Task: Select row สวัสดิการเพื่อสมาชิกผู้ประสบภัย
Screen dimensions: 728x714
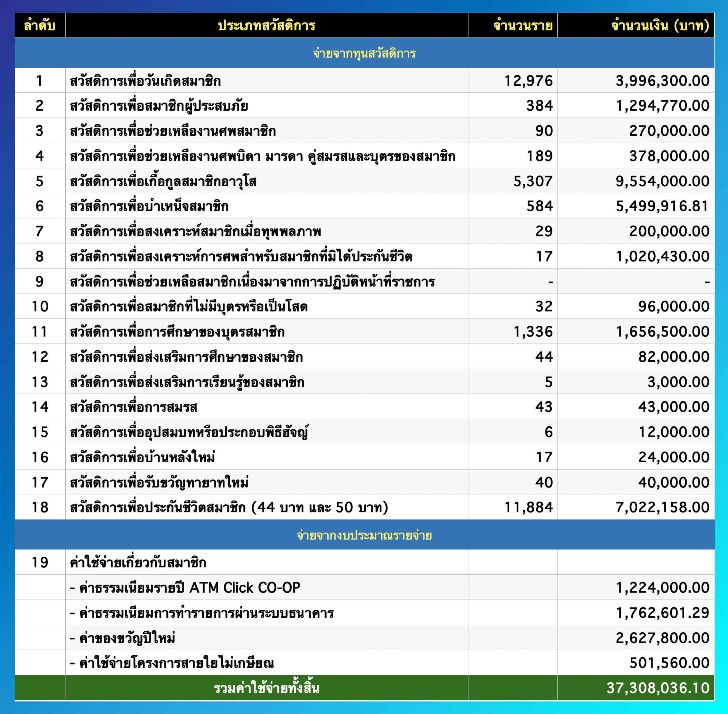Action: 159,106
